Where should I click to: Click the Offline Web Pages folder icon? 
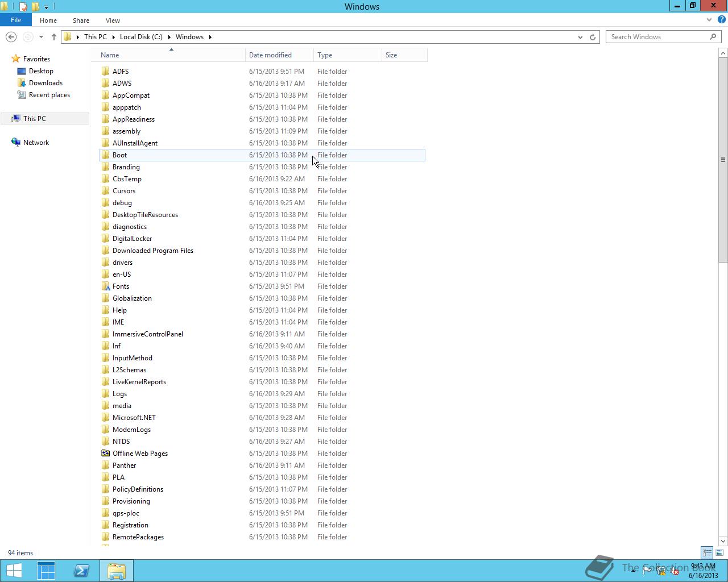105,454
